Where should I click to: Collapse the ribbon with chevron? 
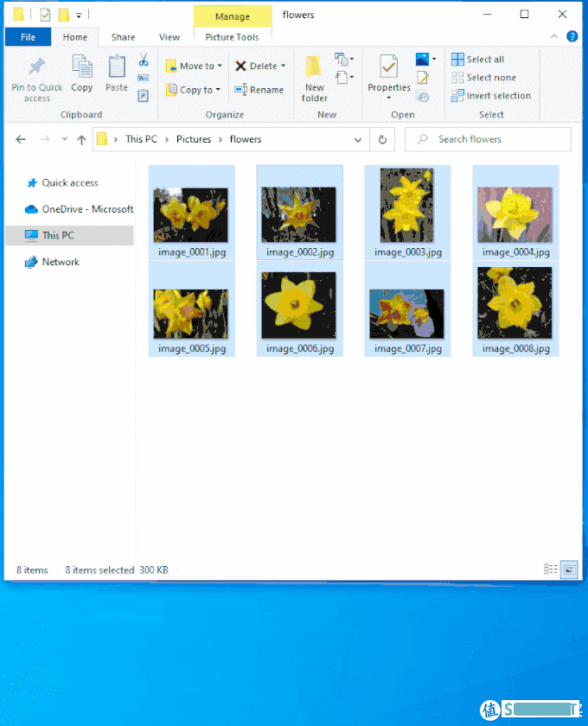554,36
